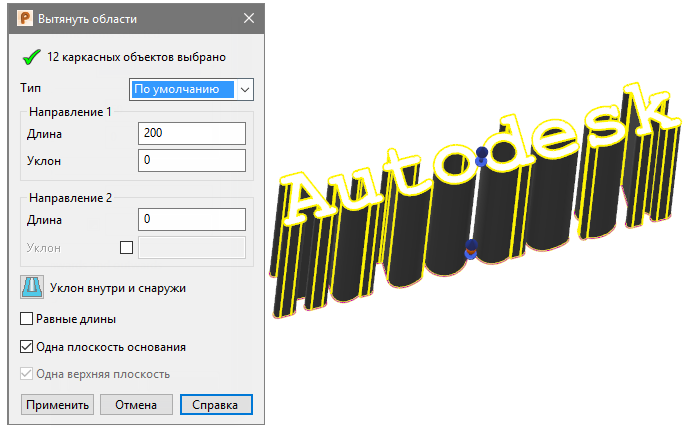This screenshot has width=699, height=438.
Task: Click the '12 каркасных объектов выбрано' text
Action: tap(136, 57)
